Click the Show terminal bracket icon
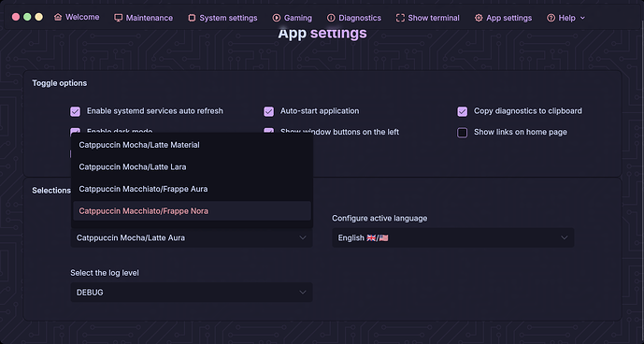The height and width of the screenshot is (344, 644). (x=400, y=18)
